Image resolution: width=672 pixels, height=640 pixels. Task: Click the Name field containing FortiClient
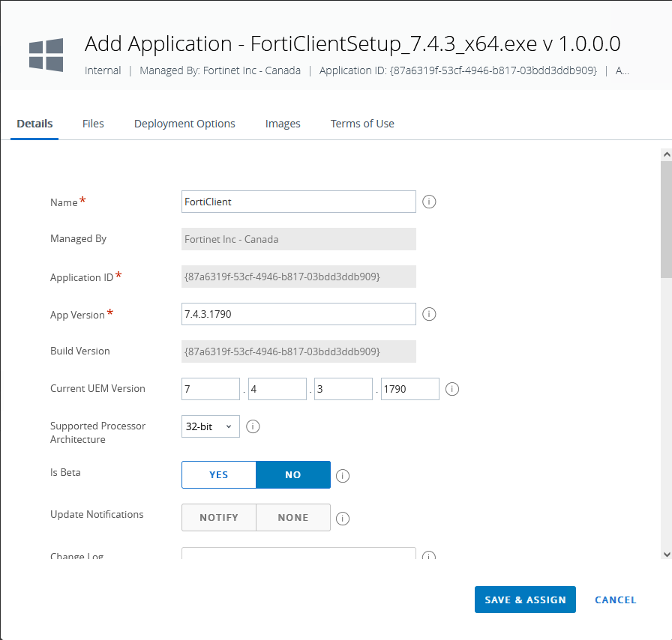pos(298,202)
